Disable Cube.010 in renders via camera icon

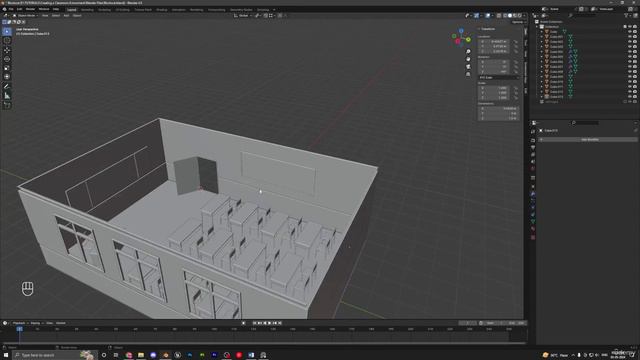(635, 82)
